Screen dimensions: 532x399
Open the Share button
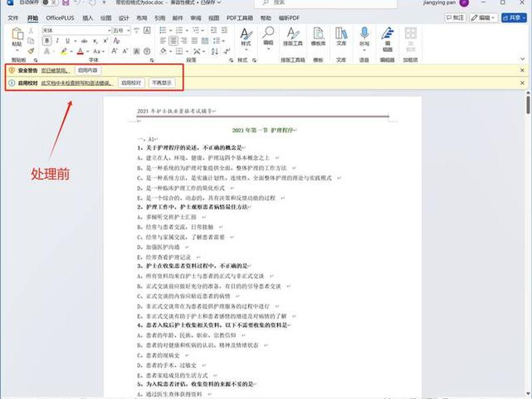513,18
